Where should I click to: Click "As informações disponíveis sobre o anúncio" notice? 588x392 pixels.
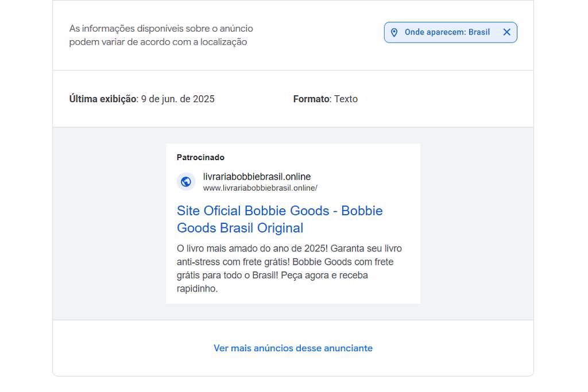[x=161, y=28]
